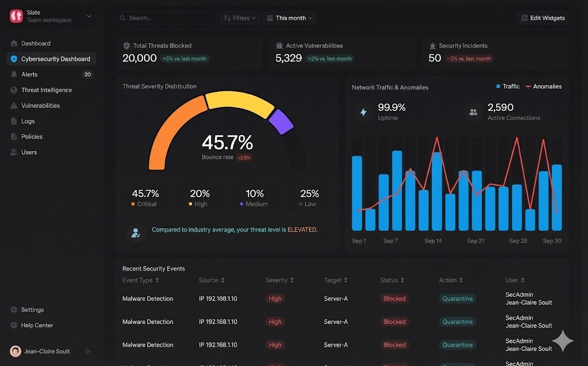588x366 pixels.
Task: Go to Alerts in the sidebar
Action: coord(29,75)
